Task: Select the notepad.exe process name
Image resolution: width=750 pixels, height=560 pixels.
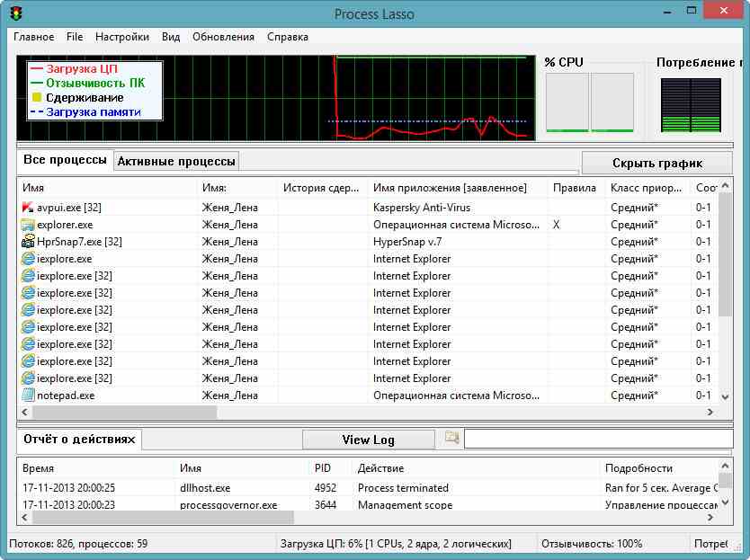Action: [66, 396]
